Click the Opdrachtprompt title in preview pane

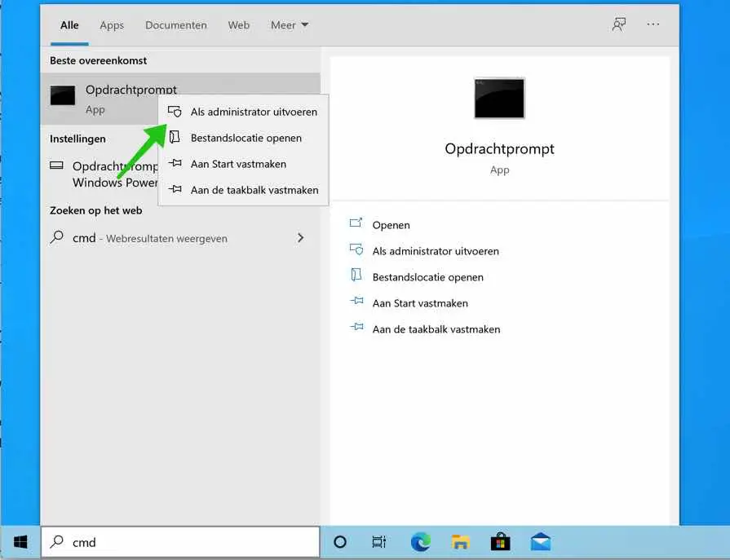(499, 149)
